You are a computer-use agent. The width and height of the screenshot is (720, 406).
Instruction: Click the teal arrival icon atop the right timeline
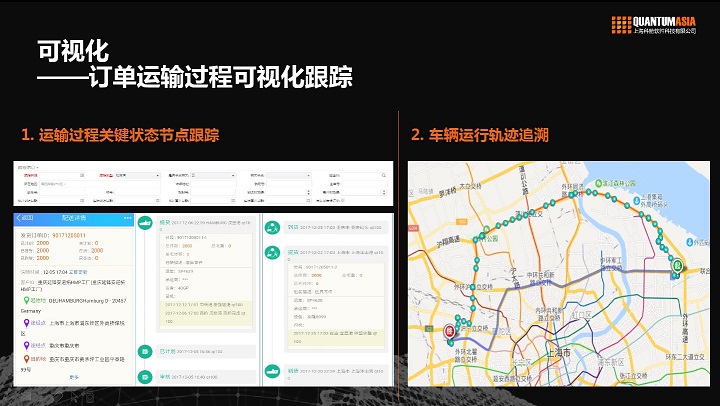coord(270,227)
